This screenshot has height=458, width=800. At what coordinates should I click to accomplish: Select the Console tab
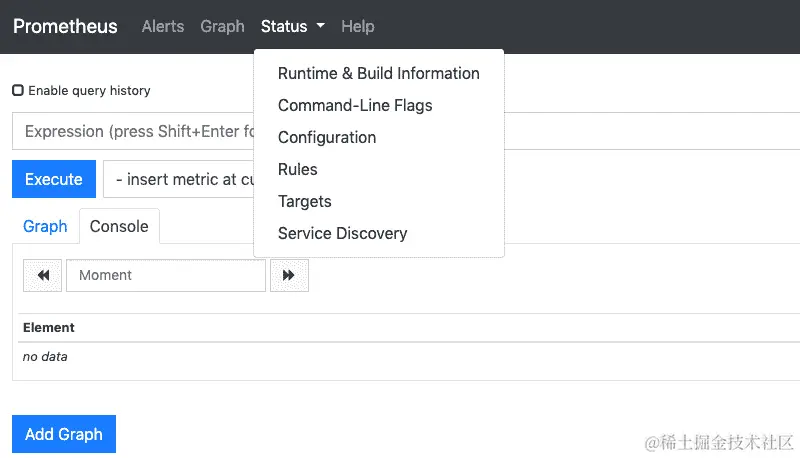pos(119,226)
